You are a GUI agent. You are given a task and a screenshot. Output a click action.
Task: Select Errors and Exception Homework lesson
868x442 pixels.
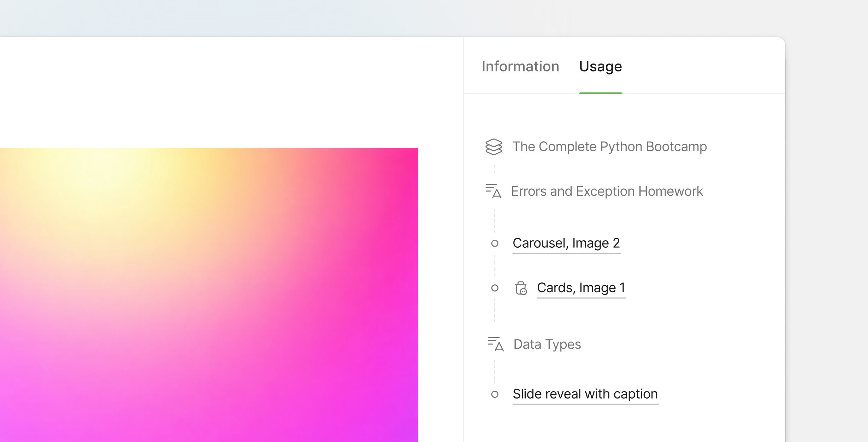click(607, 191)
